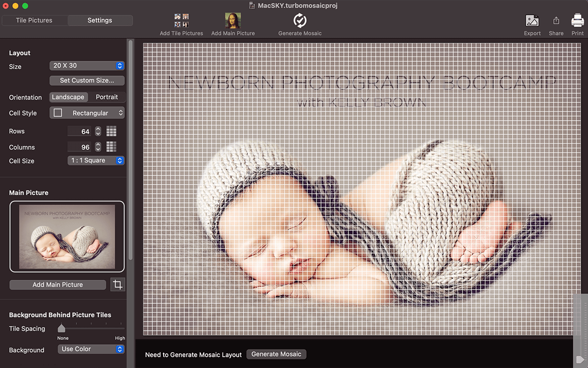The image size is (588, 368).
Task: Click the mosaic grid preview canvas
Action: 362,189
